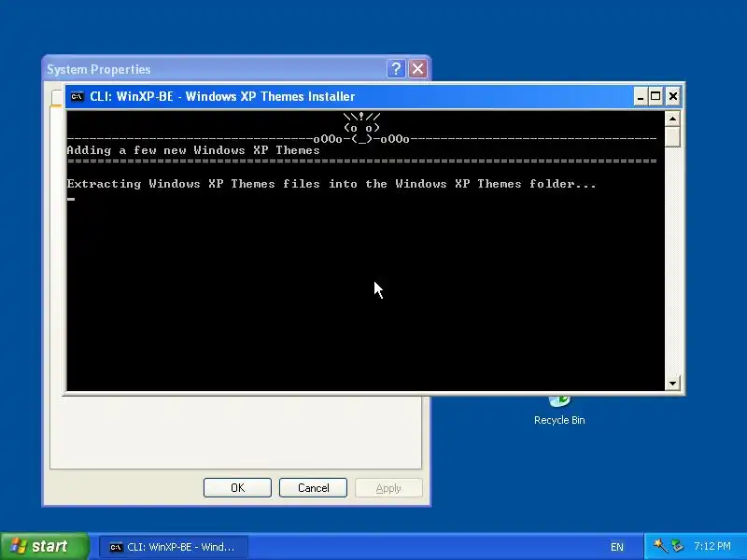747x560 pixels.
Task: Click the 'Adding a few new Windows XP Themes' line
Action: point(193,150)
